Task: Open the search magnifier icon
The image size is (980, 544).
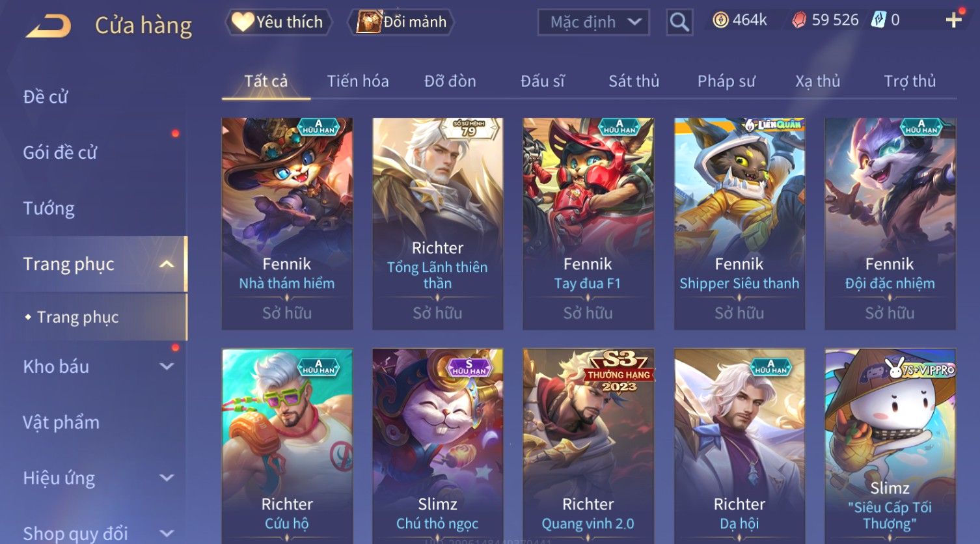Action: [x=679, y=22]
